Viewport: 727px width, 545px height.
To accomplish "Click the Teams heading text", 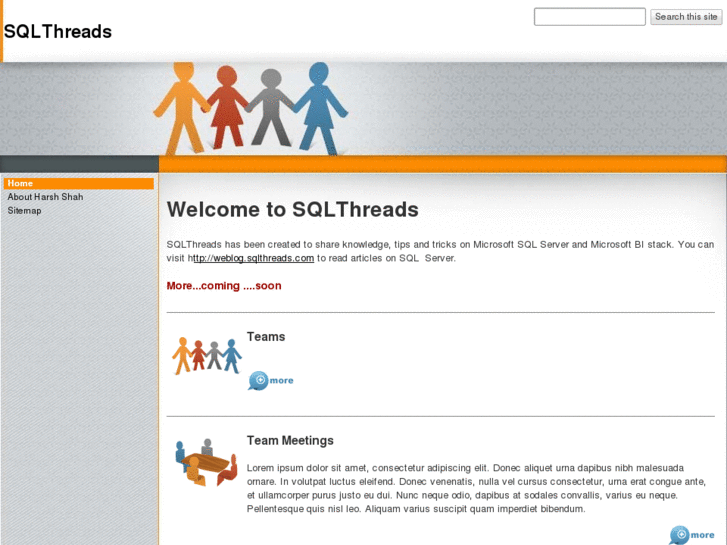I will (266, 337).
